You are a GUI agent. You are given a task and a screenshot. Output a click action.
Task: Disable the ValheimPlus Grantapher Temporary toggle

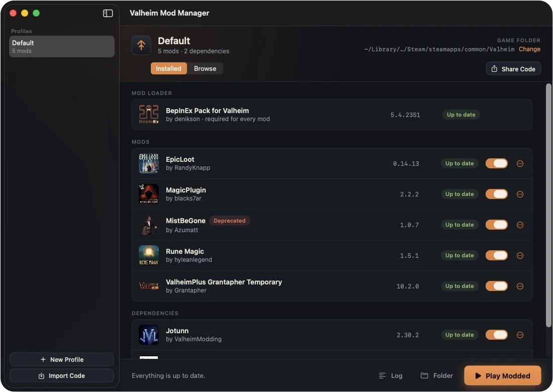[497, 286]
